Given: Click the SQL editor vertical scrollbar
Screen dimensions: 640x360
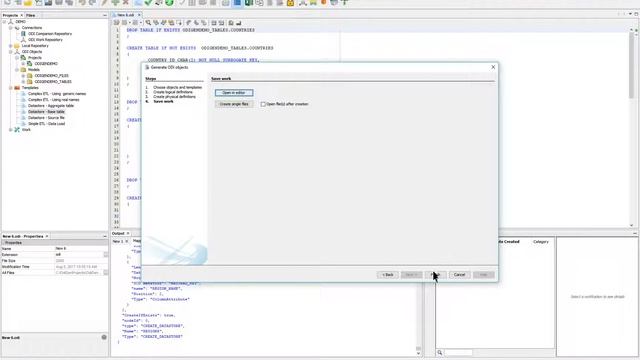Looking at the screenshot, I should 631,65.
